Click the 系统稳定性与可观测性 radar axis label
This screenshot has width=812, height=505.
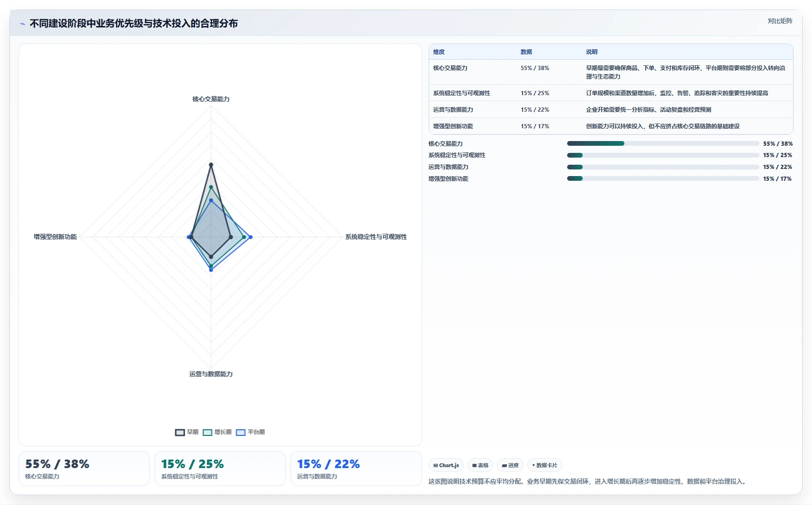tap(376, 237)
